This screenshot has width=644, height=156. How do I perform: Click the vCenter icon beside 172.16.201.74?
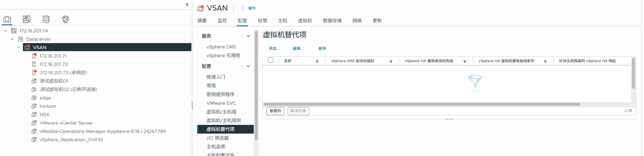pos(14,31)
